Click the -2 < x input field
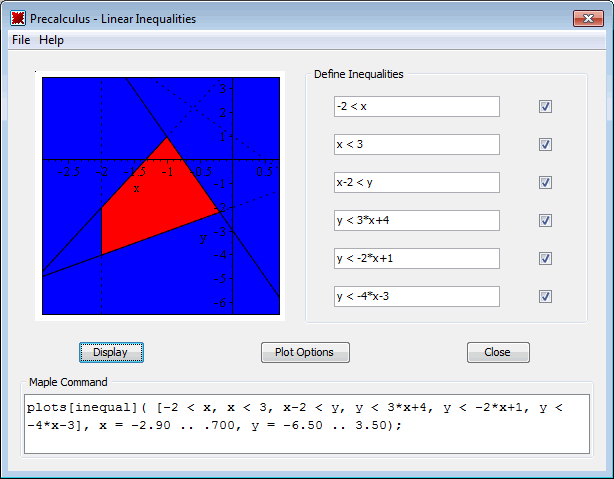614x479 pixels. tap(416, 107)
